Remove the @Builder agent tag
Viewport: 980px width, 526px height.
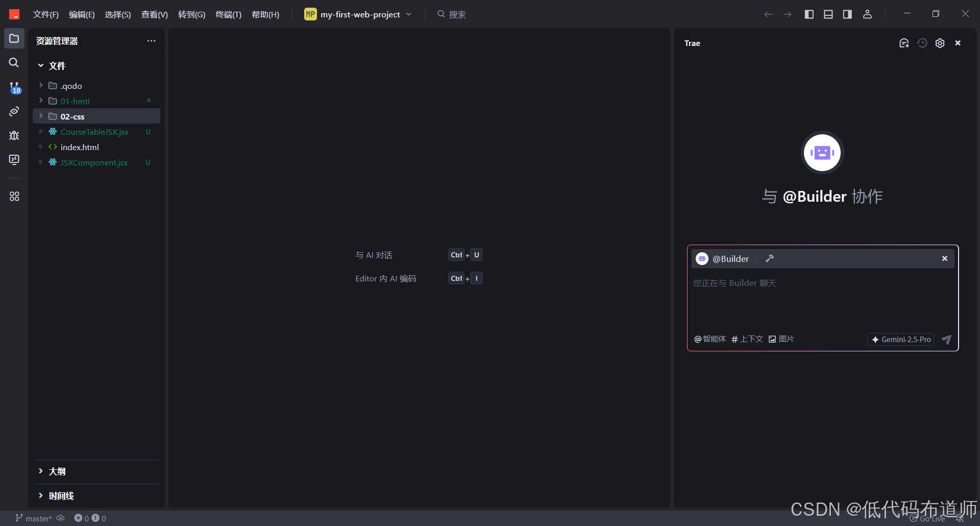[945, 258]
